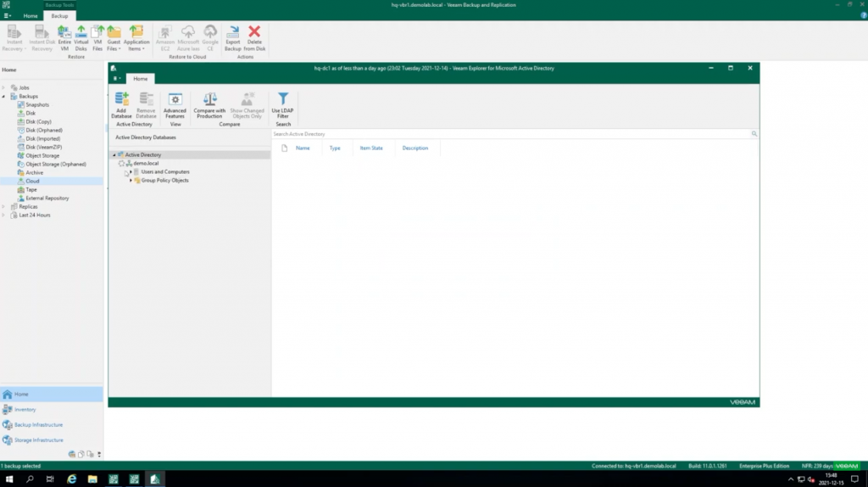Click VM Files restore icon
This screenshot has width=868, height=487.
click(x=97, y=38)
